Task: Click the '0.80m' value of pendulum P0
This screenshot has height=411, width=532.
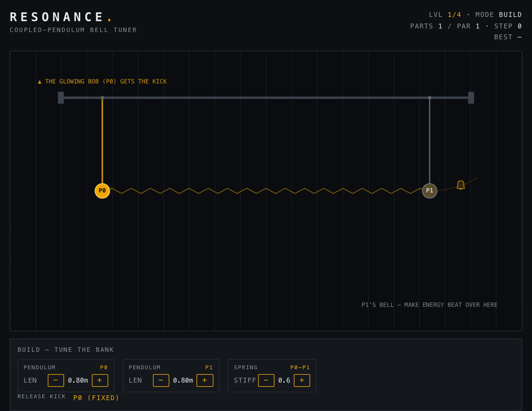Action: (78, 380)
